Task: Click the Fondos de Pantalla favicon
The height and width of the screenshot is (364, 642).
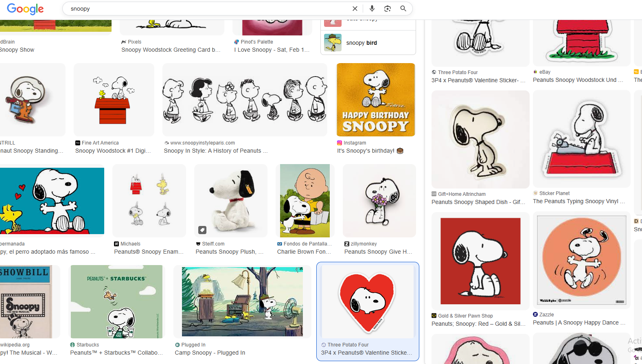Action: [280, 244]
